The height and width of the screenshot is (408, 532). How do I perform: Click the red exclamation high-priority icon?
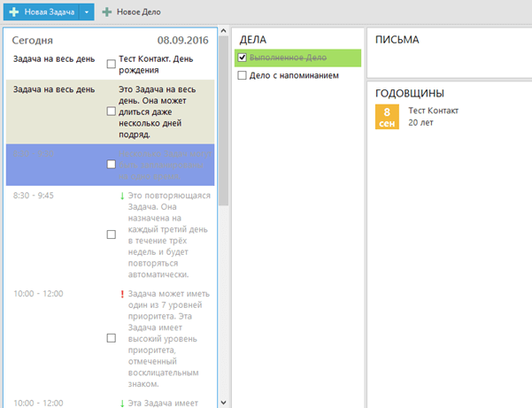coord(122,294)
